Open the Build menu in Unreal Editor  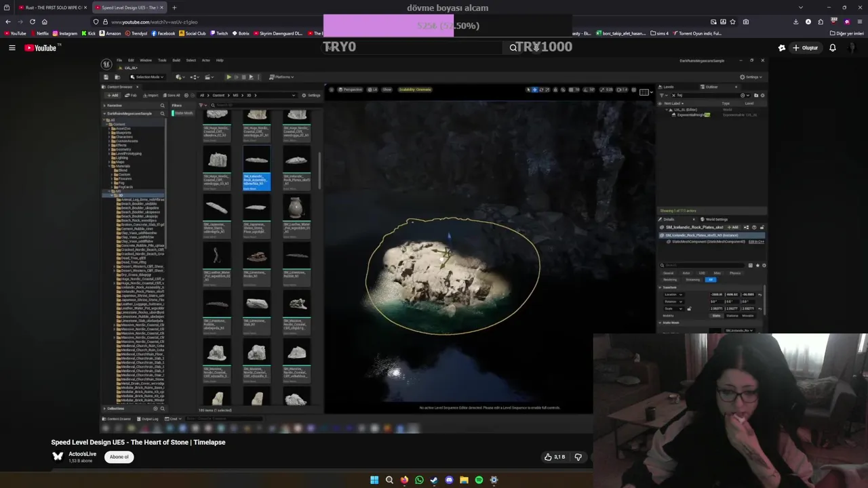[x=176, y=60]
